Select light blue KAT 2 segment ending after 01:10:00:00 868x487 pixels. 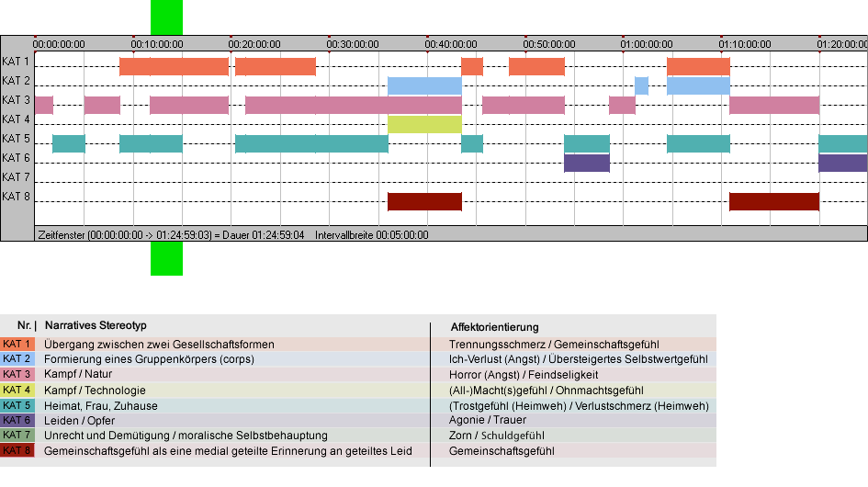pyautogui.click(x=698, y=85)
